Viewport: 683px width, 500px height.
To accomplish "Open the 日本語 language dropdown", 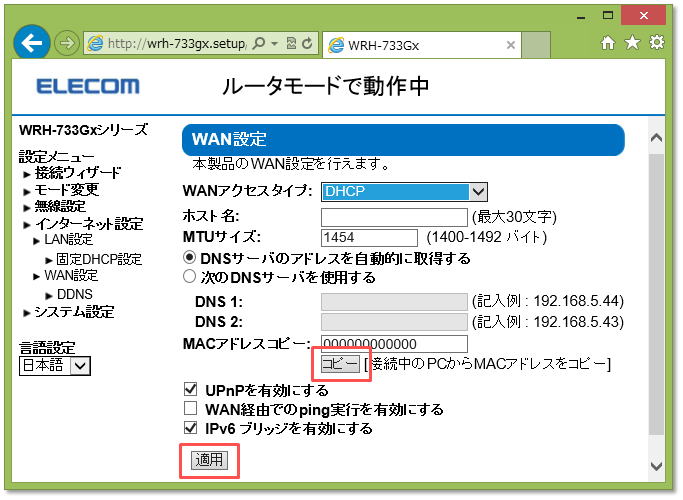I will tap(55, 366).
